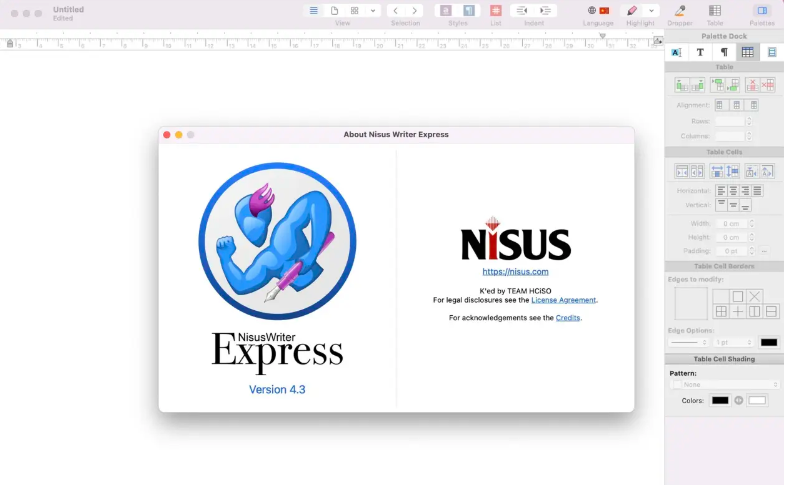Distribute row heights evenly icon

(732, 172)
